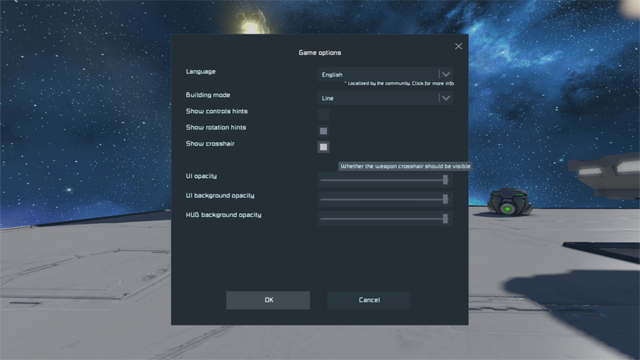Click the Show controls hints label
This screenshot has width=640, height=360.
pos(217,111)
